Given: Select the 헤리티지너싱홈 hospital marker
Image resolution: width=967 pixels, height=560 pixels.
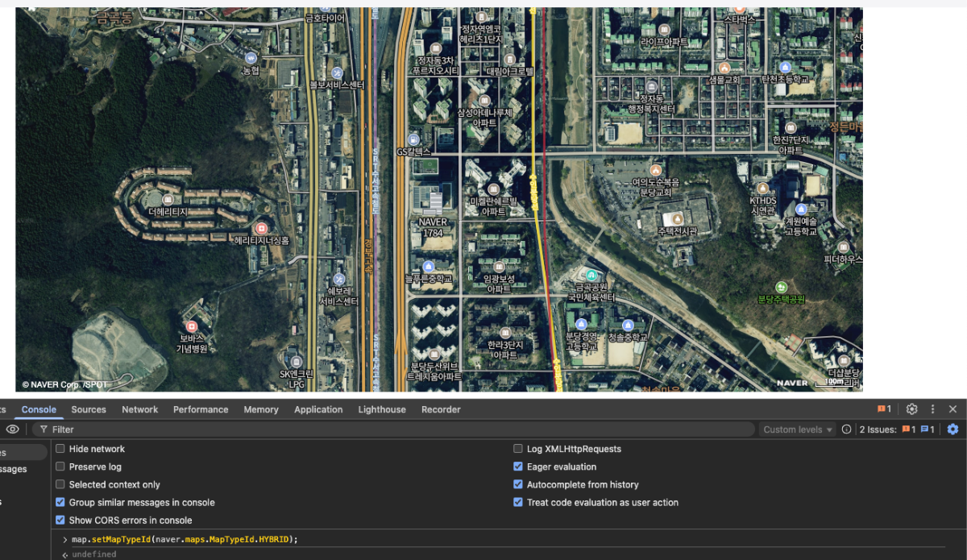Looking at the screenshot, I should pyautogui.click(x=261, y=228).
